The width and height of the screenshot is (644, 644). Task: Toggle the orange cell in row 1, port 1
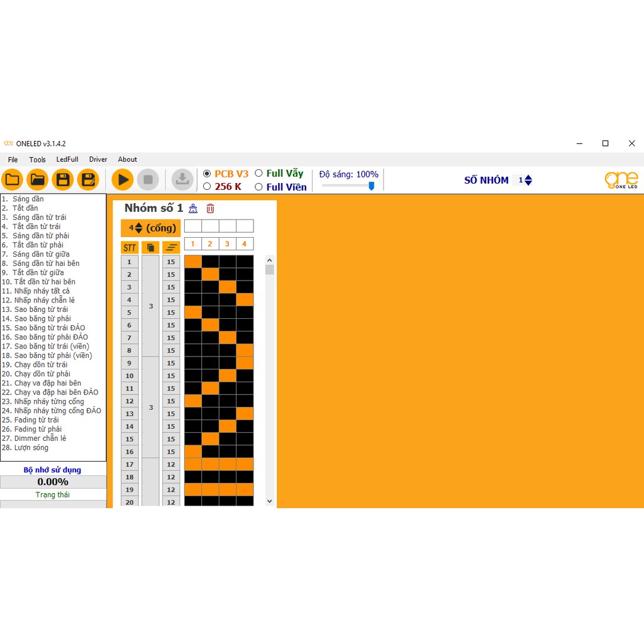tap(193, 262)
